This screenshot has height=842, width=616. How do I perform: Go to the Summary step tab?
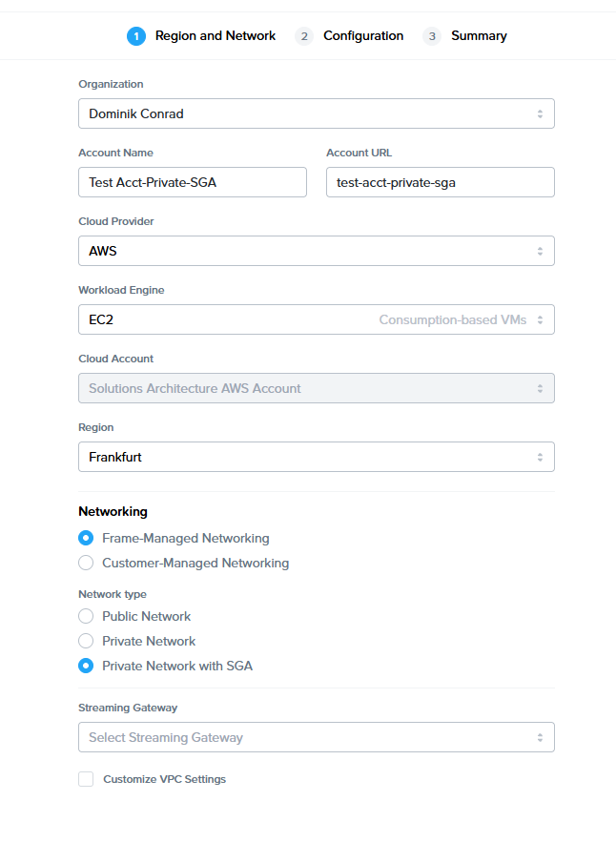click(x=479, y=36)
